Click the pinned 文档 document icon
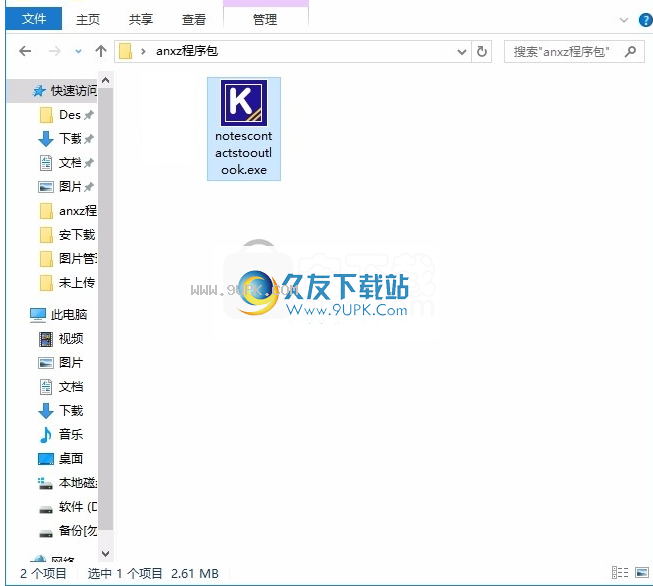The width and height of the screenshot is (653, 586). coord(46,163)
